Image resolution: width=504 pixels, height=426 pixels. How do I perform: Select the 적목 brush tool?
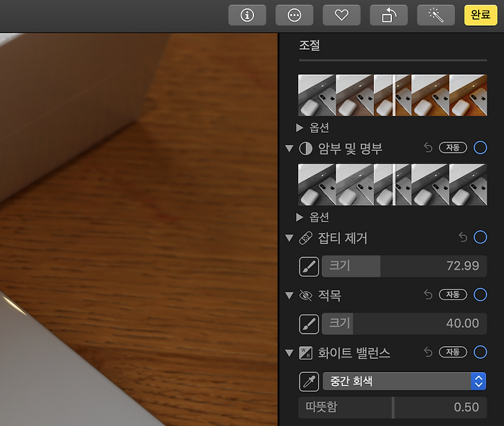click(309, 324)
